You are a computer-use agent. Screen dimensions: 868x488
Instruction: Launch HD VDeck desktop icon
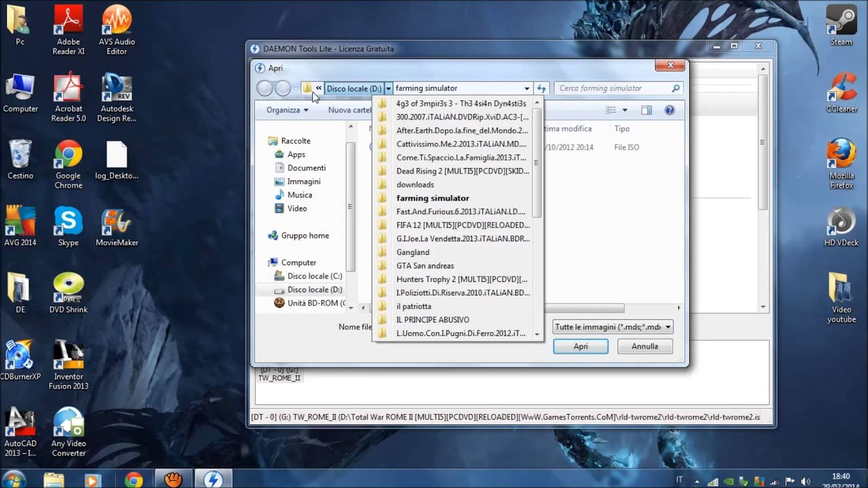(842, 227)
